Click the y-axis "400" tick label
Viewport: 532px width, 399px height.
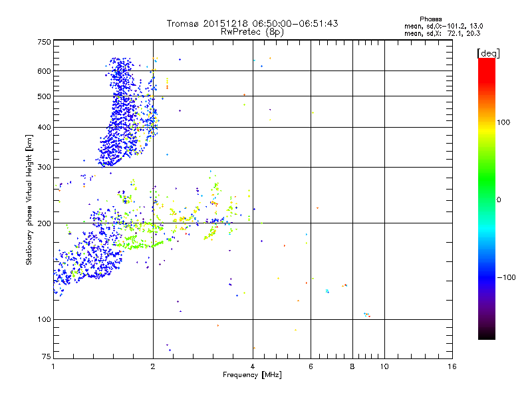(44, 128)
